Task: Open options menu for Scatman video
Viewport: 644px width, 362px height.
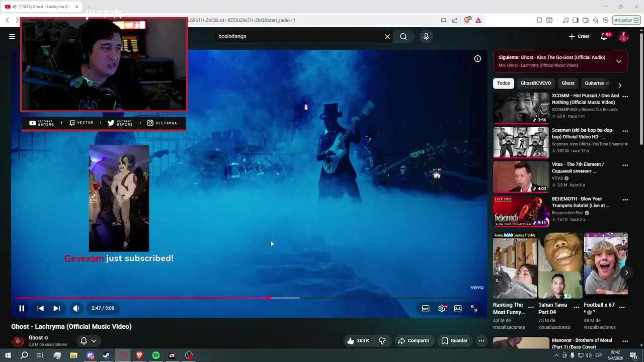Action: tap(625, 131)
